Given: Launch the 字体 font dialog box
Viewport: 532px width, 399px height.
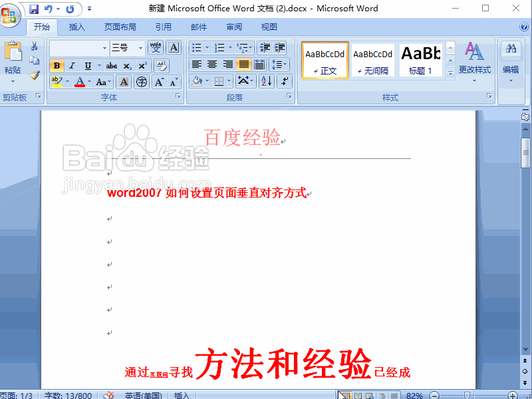Looking at the screenshot, I should pyautogui.click(x=178, y=96).
